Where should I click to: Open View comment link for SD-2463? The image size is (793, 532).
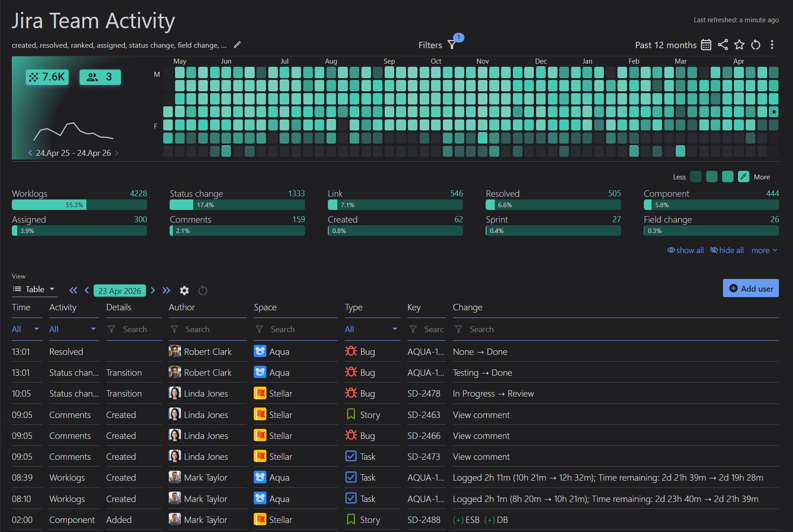[x=481, y=415]
